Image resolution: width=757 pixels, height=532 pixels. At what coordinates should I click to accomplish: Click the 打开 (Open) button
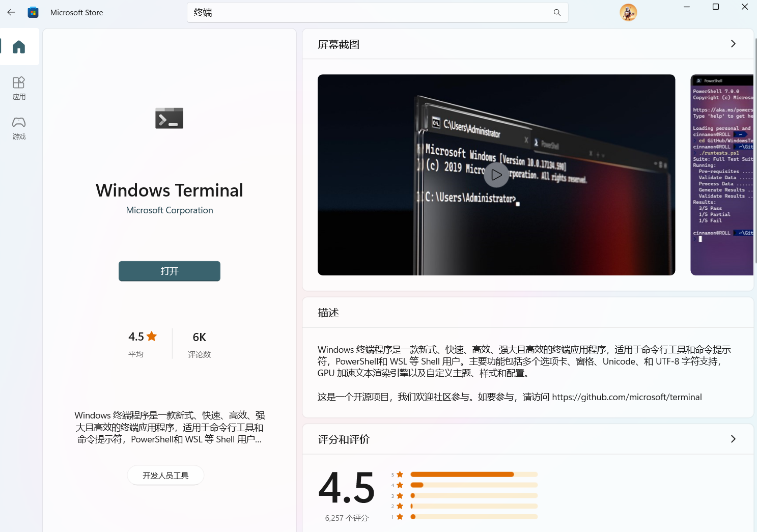(170, 271)
